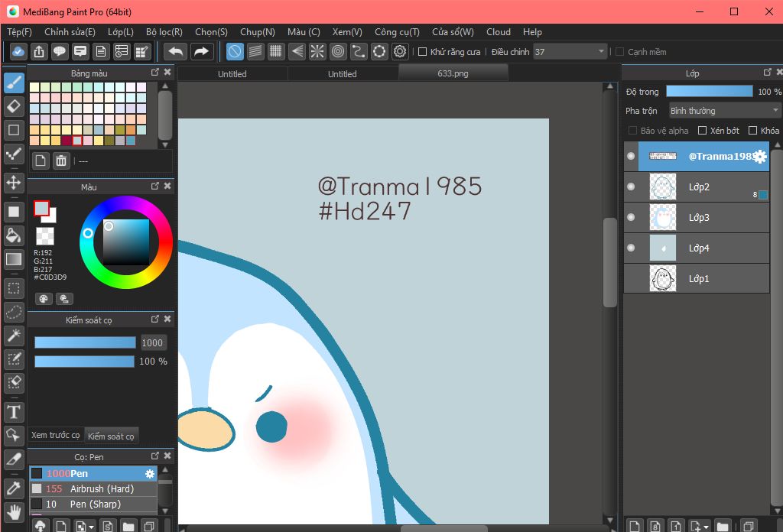Pop out the Cọ: Pen brush panel
The height and width of the screenshot is (532, 783).
(154, 456)
